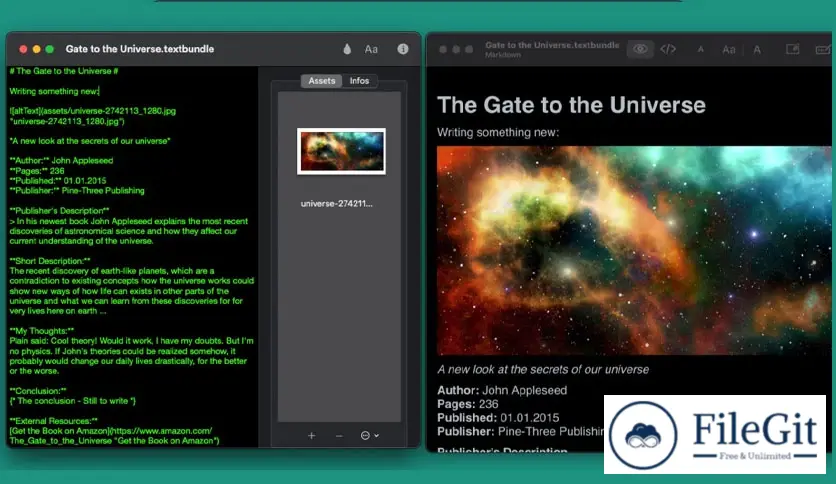Screen dimensions: 836x484
Task: Click the open in external editor icon
Action: coord(793,49)
